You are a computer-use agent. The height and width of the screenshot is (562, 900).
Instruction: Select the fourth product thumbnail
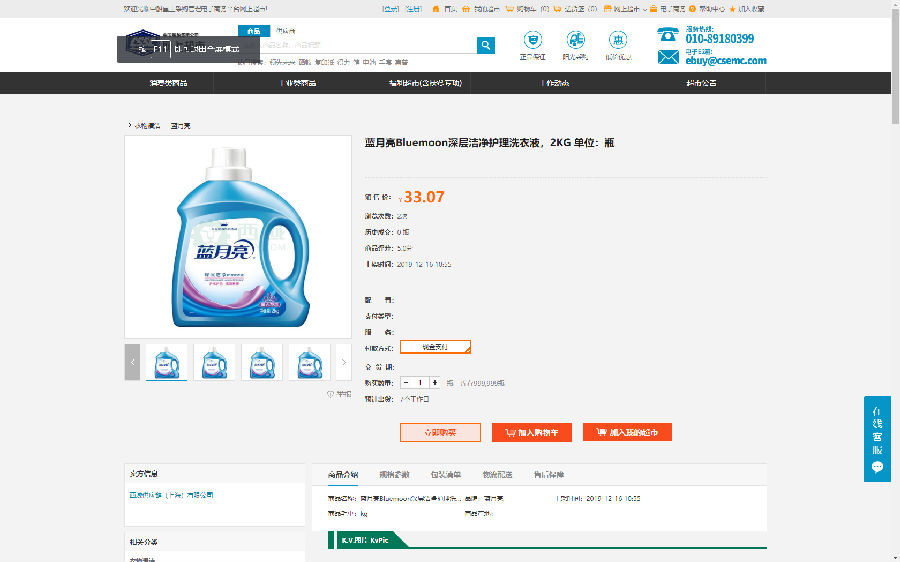click(x=309, y=362)
